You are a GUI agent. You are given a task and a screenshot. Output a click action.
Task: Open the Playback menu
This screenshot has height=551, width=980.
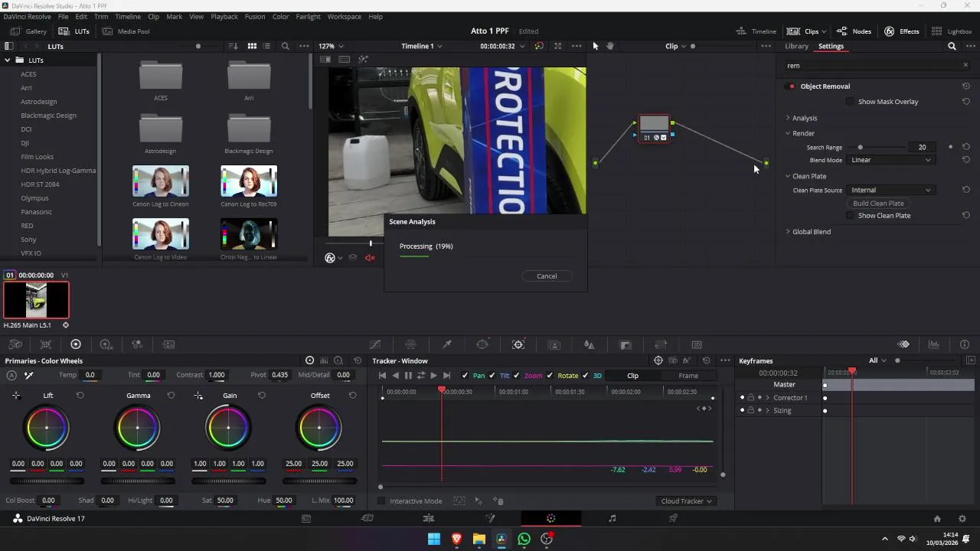(224, 16)
